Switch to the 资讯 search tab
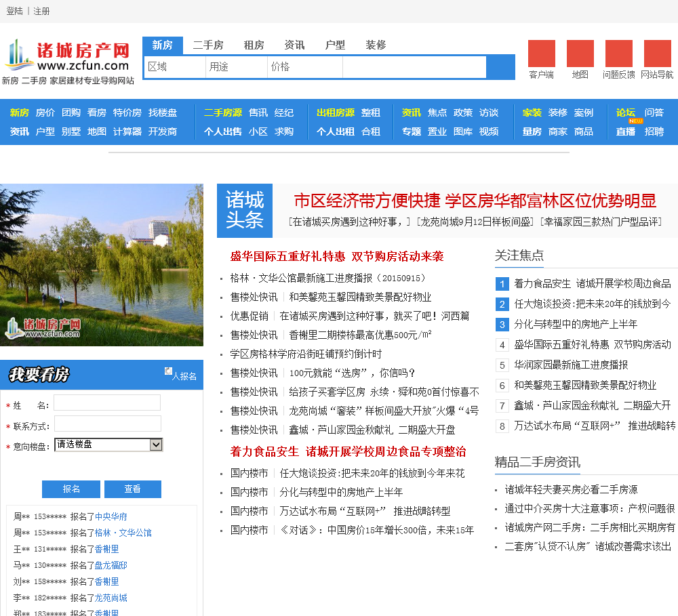This screenshot has width=678, height=616. pyautogui.click(x=294, y=45)
